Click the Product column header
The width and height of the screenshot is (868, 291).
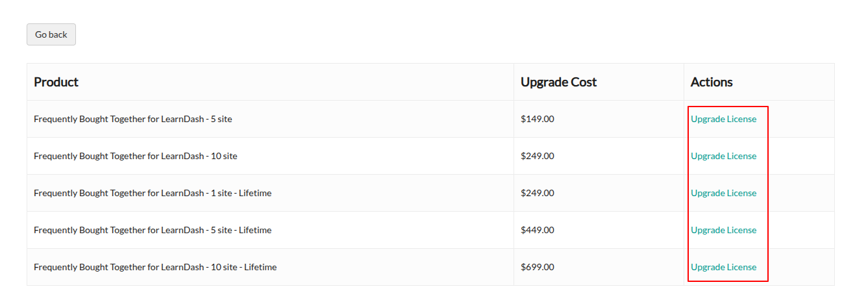pos(56,82)
